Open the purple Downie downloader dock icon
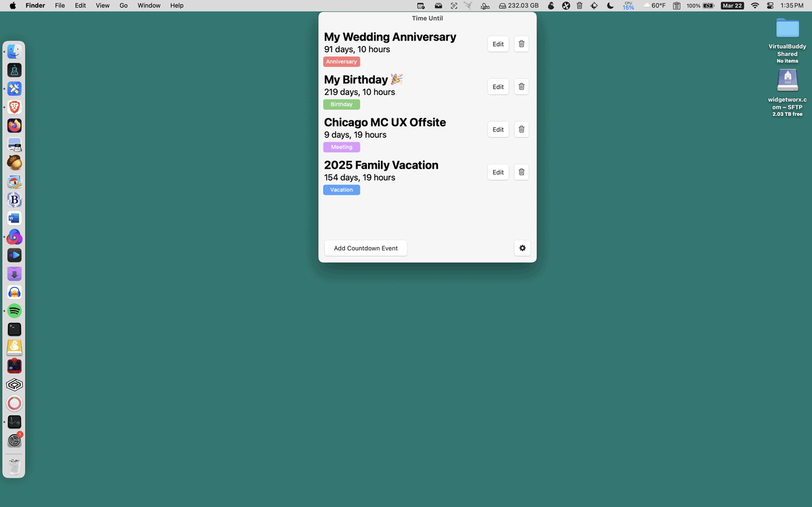 (x=14, y=273)
